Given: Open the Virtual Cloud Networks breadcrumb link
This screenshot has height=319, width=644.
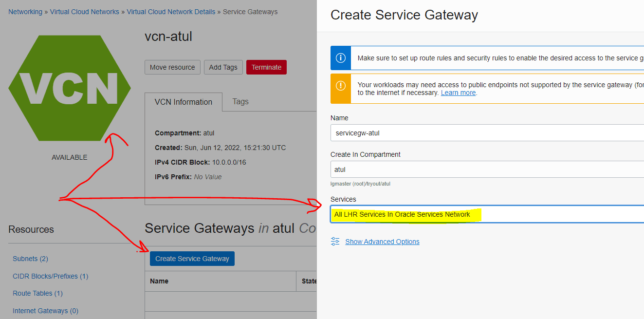Looking at the screenshot, I should point(84,12).
